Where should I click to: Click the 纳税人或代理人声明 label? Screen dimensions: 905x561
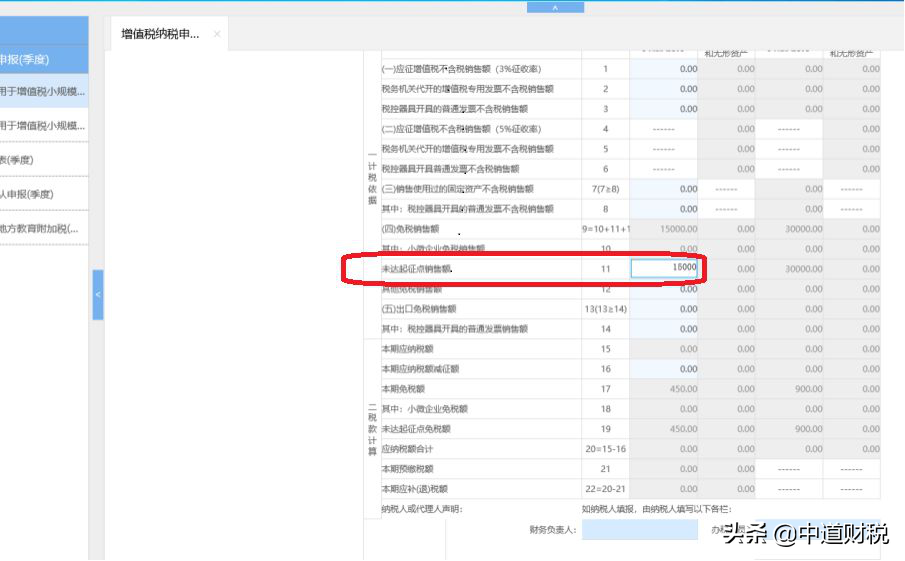pyautogui.click(x=422, y=509)
